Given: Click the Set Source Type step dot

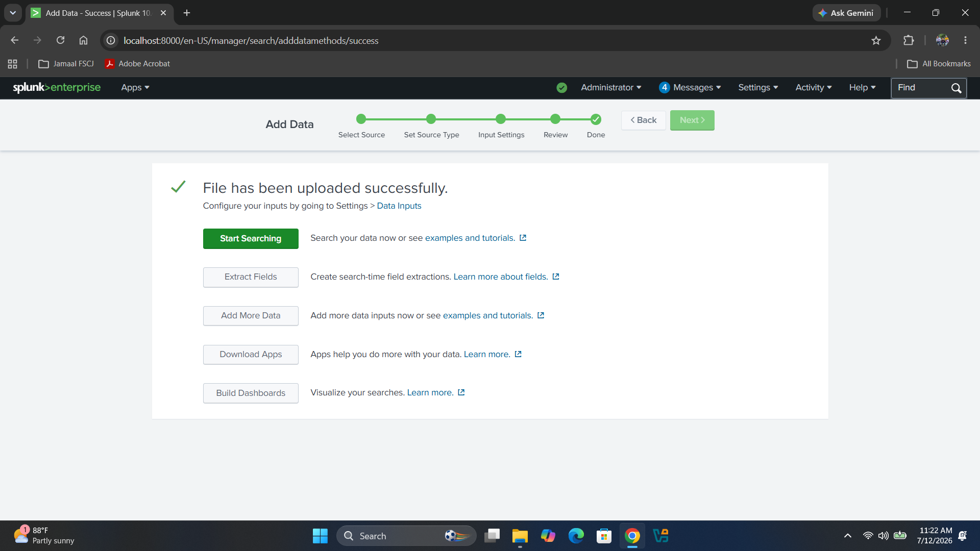Looking at the screenshot, I should pyautogui.click(x=431, y=119).
